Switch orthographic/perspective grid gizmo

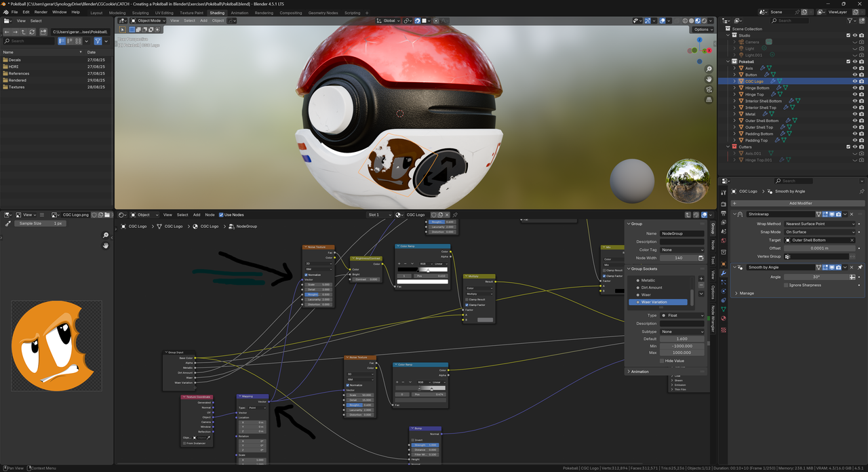pyautogui.click(x=709, y=100)
